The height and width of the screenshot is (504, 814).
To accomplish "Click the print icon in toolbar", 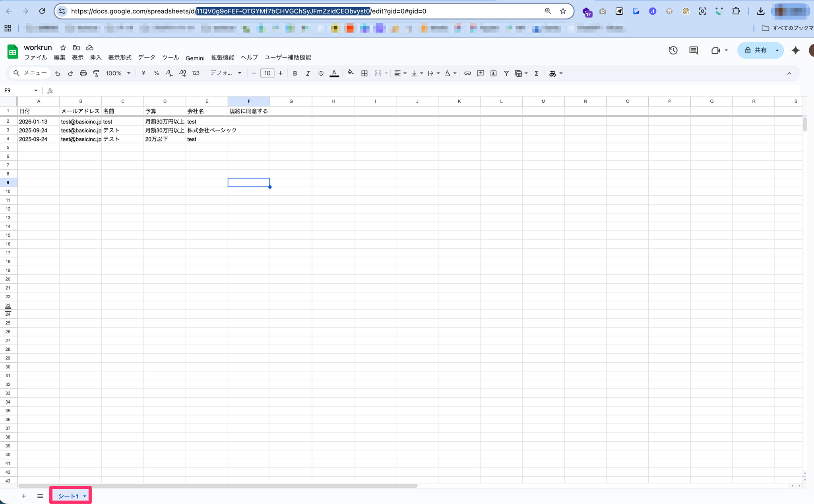I will [83, 73].
